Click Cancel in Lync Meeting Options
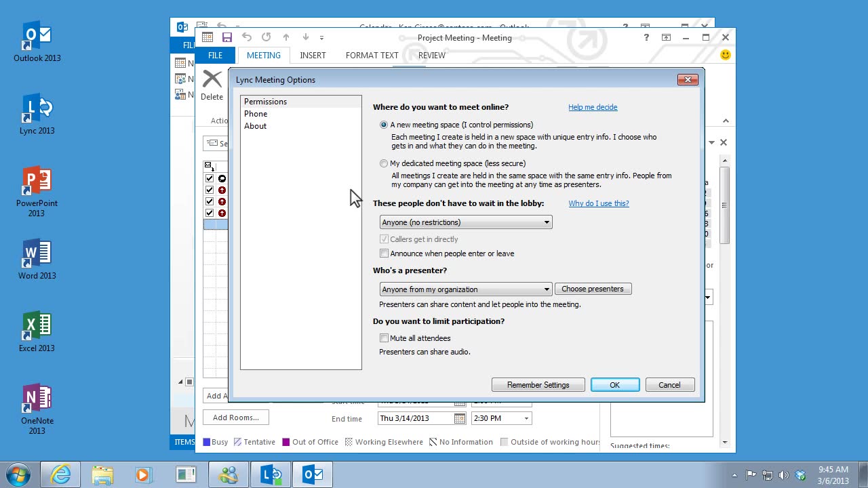Image resolution: width=868 pixels, height=488 pixels. coord(669,385)
